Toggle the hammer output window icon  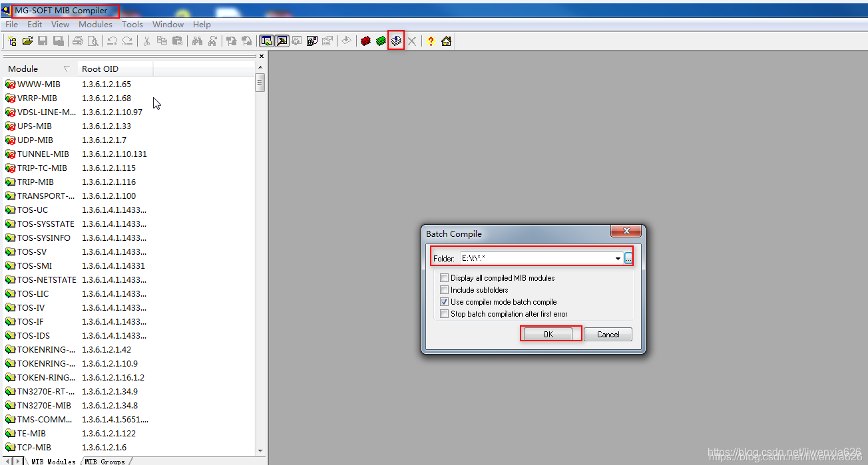(282, 41)
